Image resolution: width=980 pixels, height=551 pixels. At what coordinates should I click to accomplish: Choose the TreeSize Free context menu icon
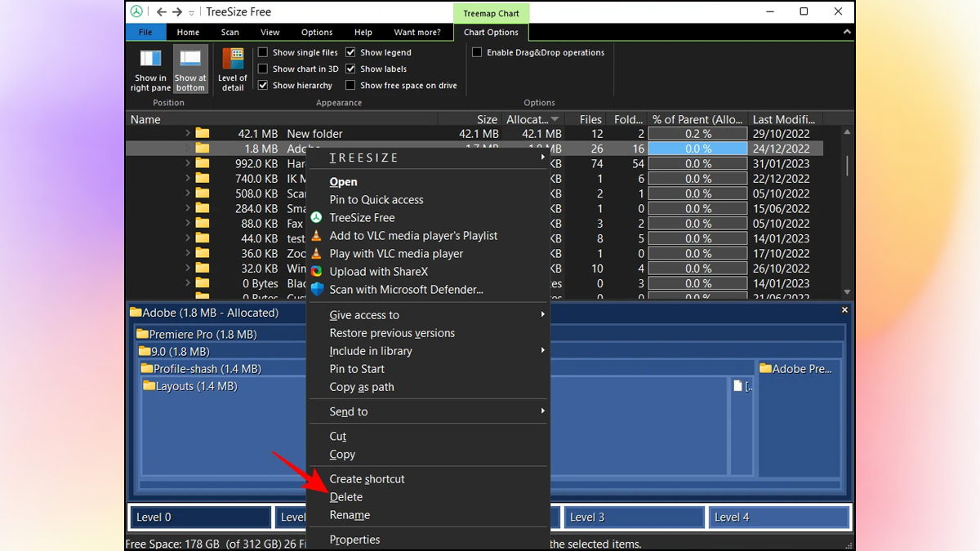[x=317, y=218]
